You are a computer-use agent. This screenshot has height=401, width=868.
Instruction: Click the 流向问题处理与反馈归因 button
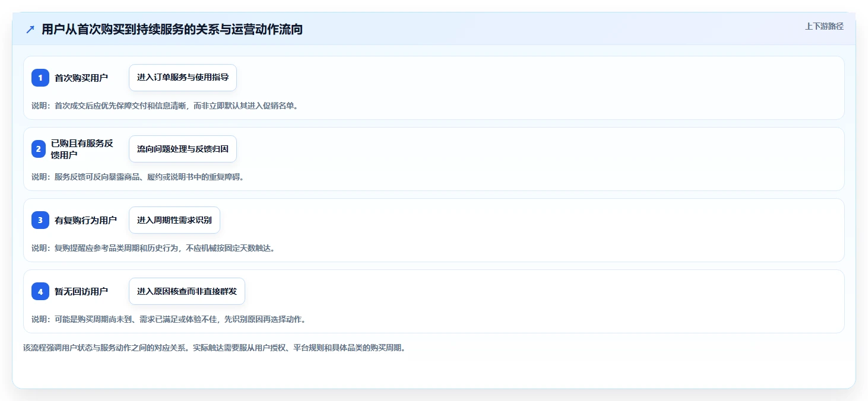coord(183,149)
